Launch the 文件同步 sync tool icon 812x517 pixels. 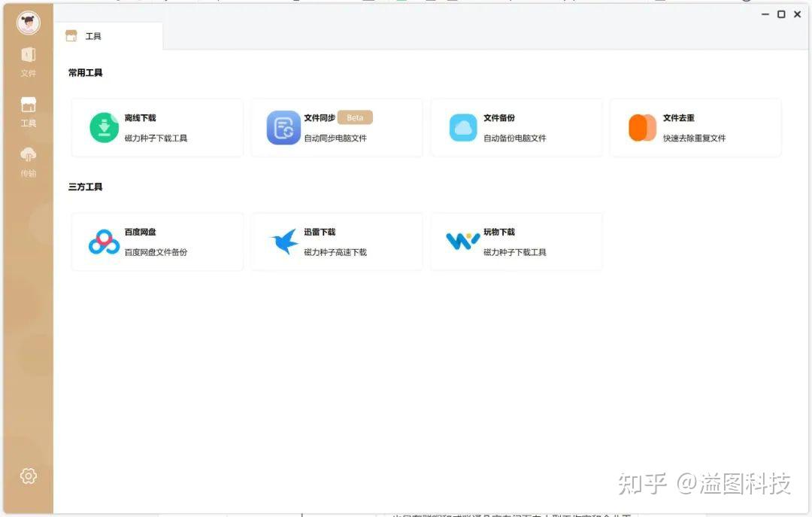(x=283, y=127)
